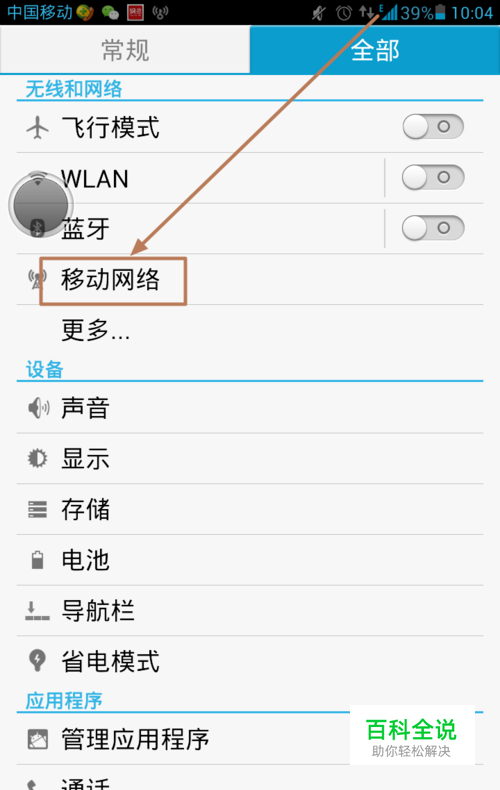Open the 省电模式 entry

pos(250,661)
